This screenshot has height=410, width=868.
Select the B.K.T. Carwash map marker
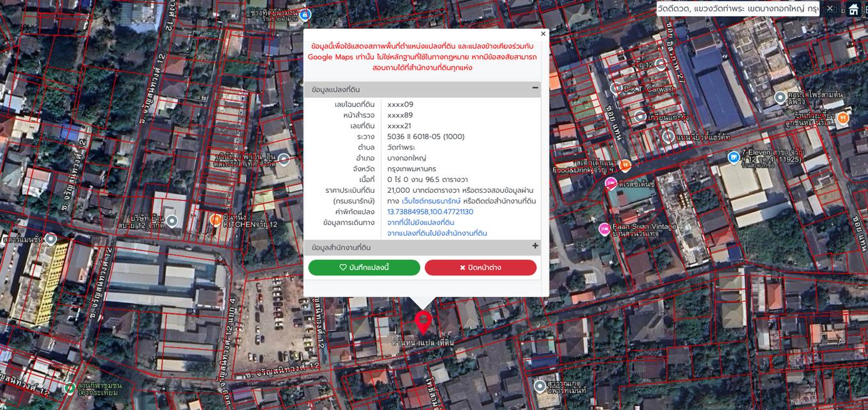pos(616,88)
